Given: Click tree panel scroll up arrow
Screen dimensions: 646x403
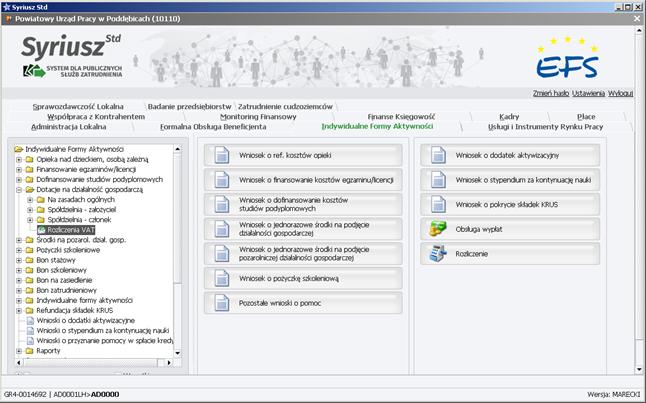Looking at the screenshot, I should (x=178, y=149).
